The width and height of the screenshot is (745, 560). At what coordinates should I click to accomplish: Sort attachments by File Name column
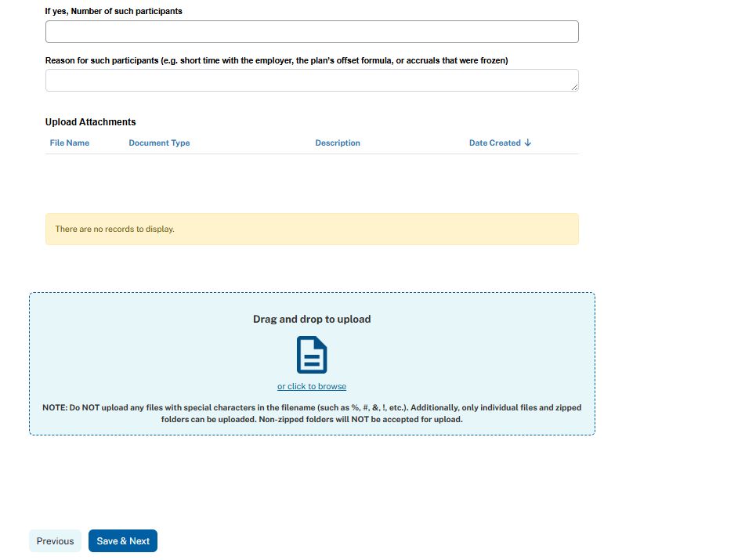[70, 143]
